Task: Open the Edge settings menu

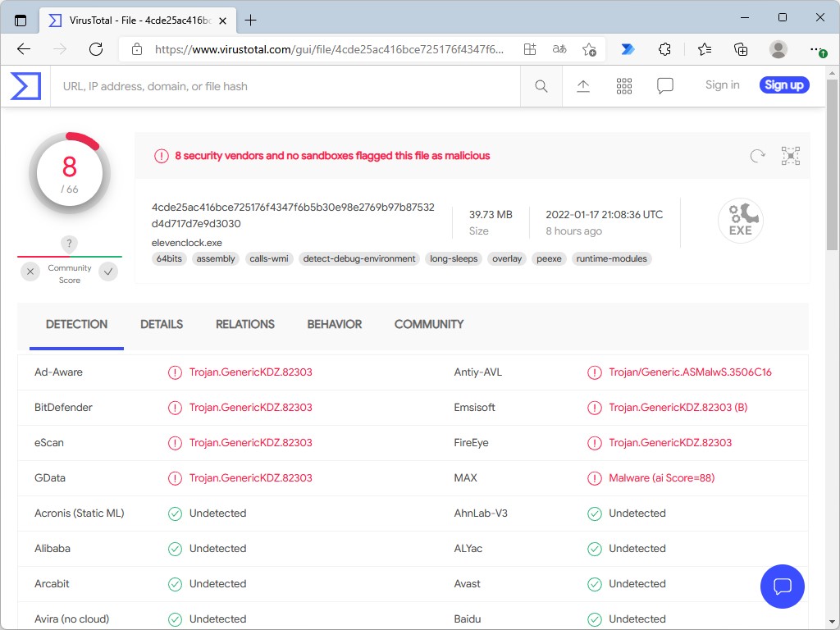Action: coord(816,49)
